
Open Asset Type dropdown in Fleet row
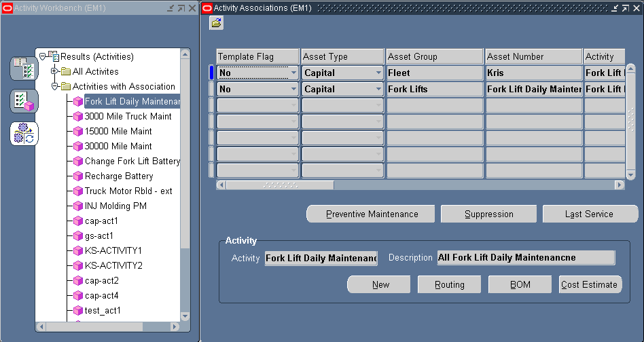[378, 73]
